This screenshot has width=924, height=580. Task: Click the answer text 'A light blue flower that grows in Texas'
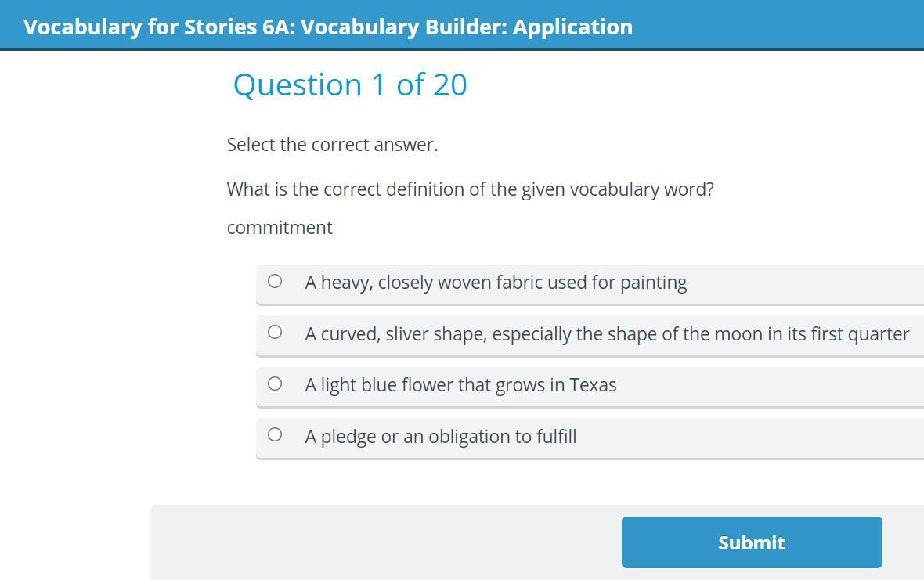click(460, 385)
